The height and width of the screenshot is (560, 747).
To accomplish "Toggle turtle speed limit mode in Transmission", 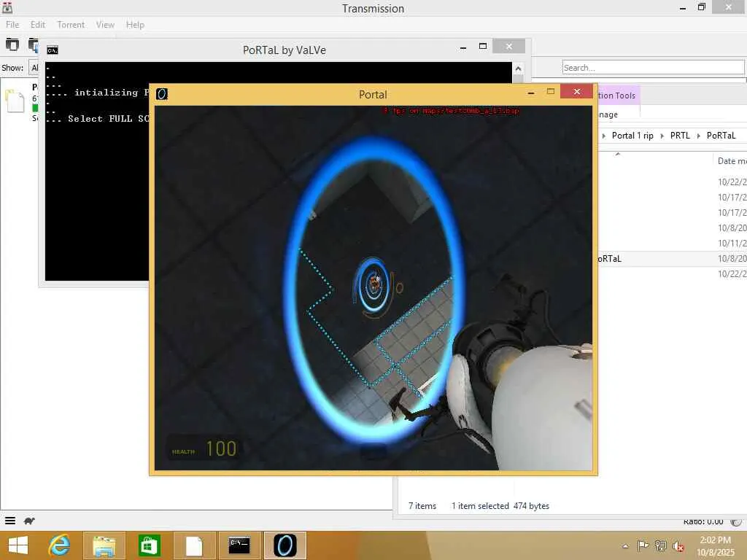I will [x=29, y=521].
